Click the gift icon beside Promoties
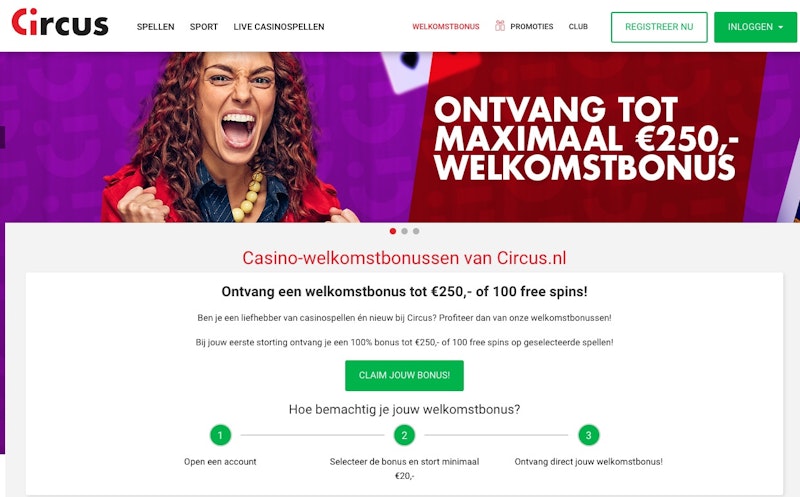 pyautogui.click(x=499, y=26)
